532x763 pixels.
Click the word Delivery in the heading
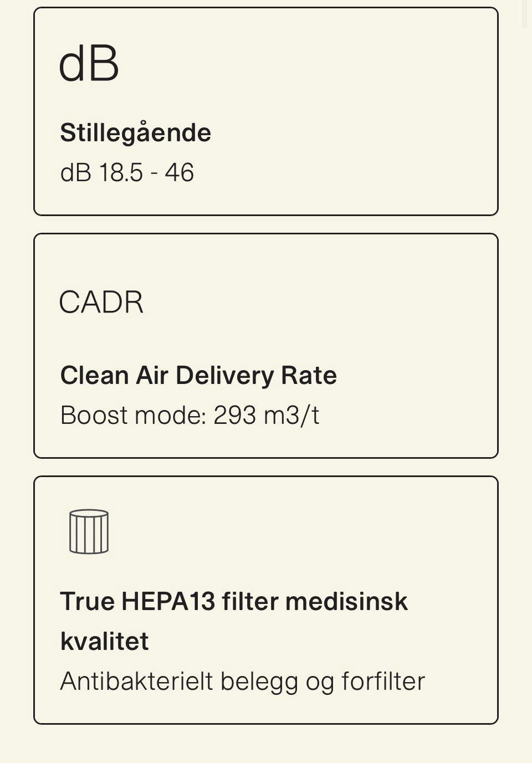224,375
